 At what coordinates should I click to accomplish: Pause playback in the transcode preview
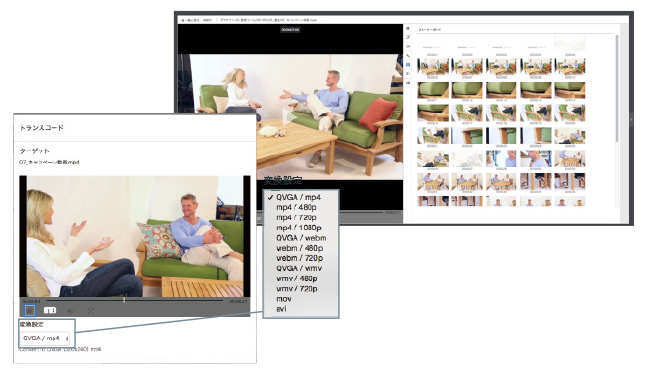click(30, 311)
